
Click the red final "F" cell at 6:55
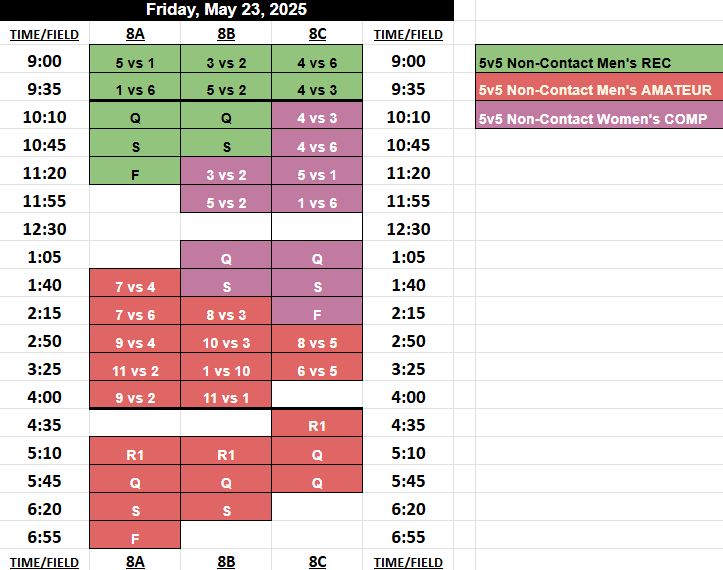135,538
